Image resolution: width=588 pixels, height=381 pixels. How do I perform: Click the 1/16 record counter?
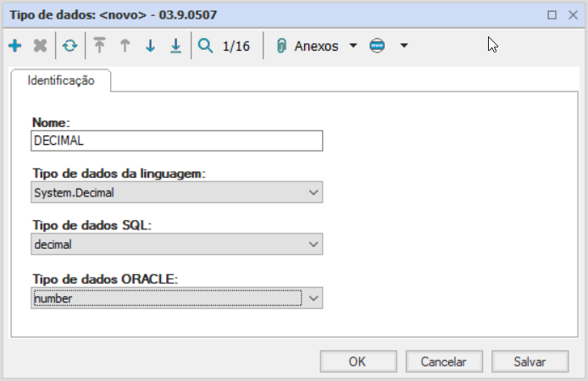pyautogui.click(x=236, y=46)
